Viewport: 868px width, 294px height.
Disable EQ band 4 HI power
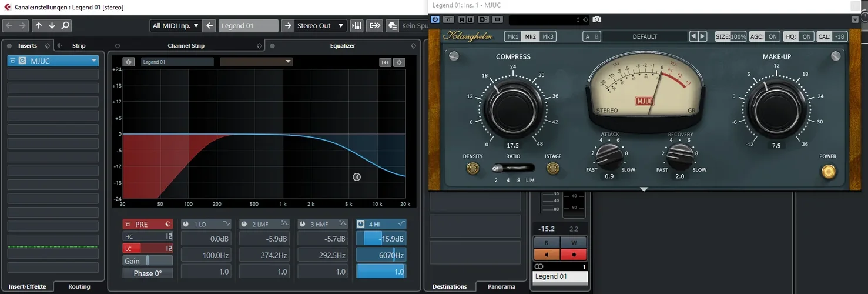click(361, 224)
